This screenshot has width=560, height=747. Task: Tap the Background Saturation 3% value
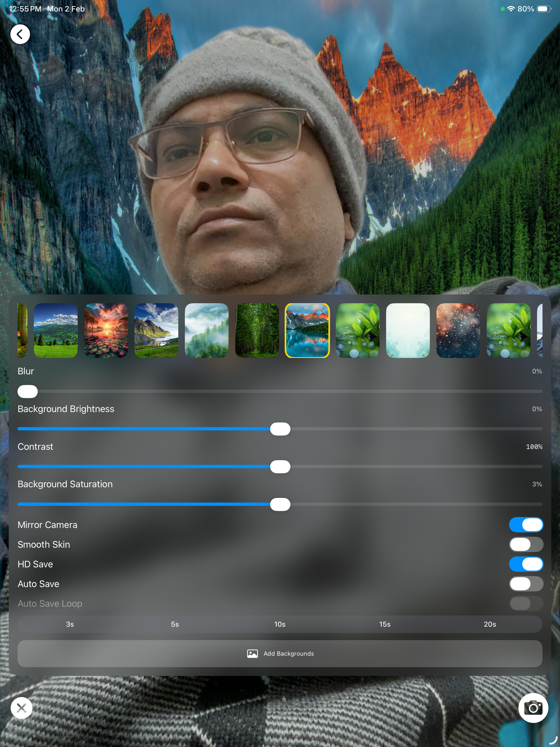pos(537,484)
